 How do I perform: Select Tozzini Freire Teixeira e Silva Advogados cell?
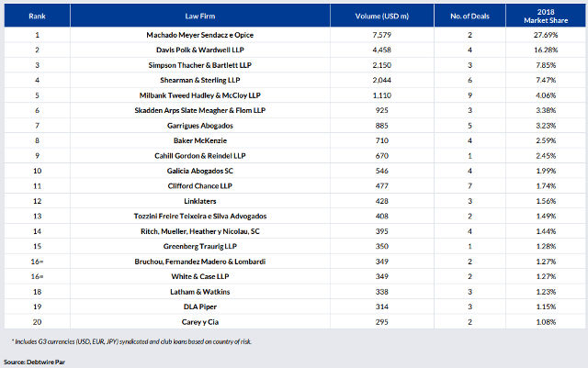coord(200,217)
